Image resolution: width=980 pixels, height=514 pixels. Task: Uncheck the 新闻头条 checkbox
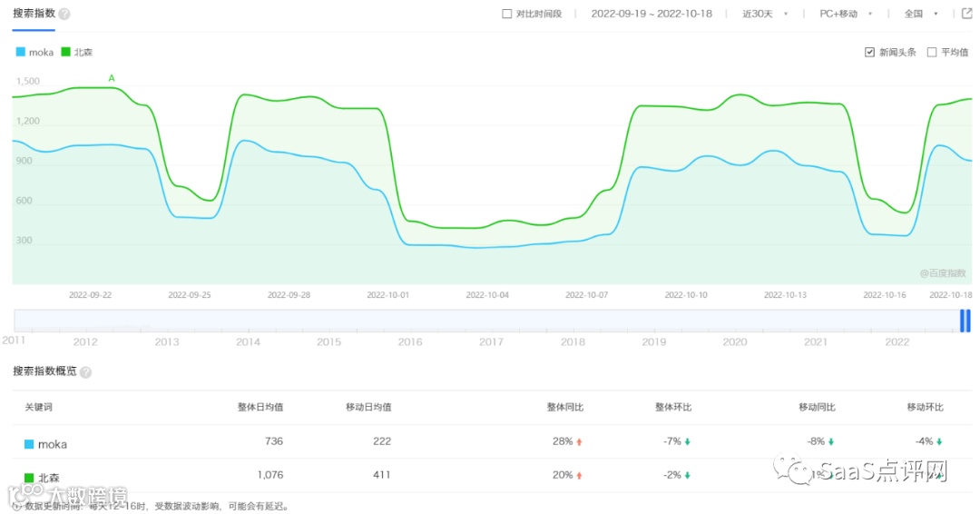coord(869,53)
